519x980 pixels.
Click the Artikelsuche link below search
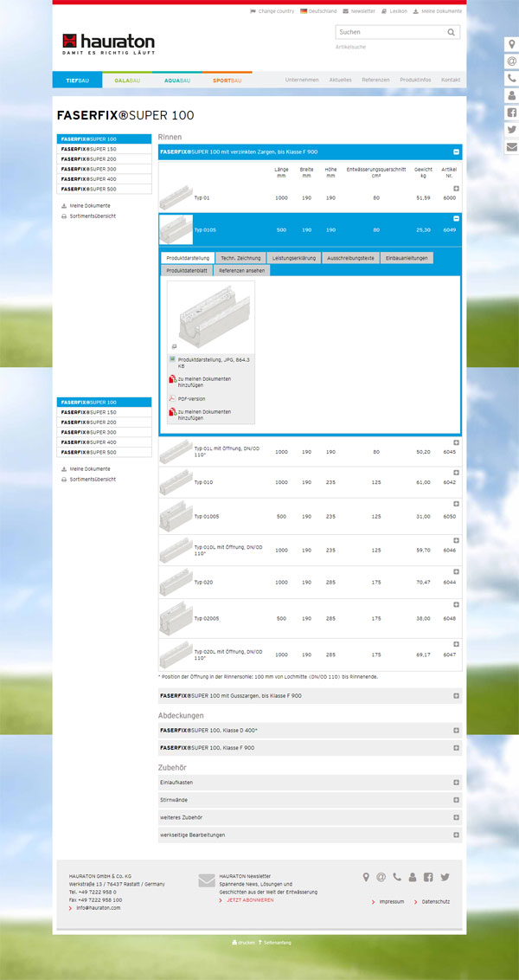350,47
